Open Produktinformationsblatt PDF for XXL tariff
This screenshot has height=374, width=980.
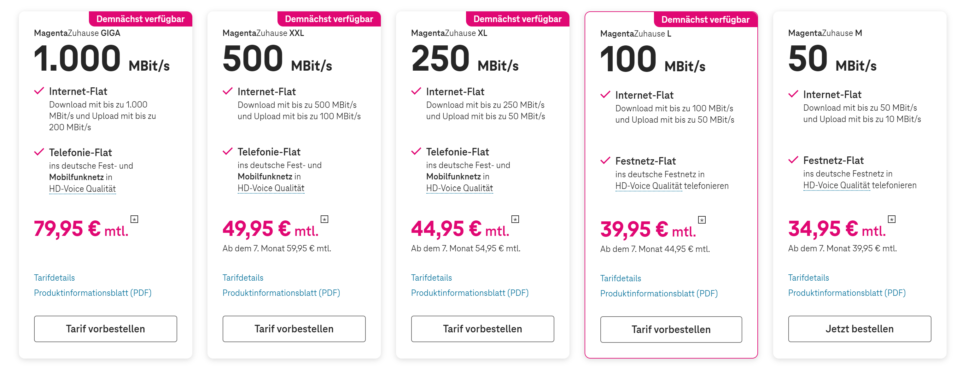281,293
